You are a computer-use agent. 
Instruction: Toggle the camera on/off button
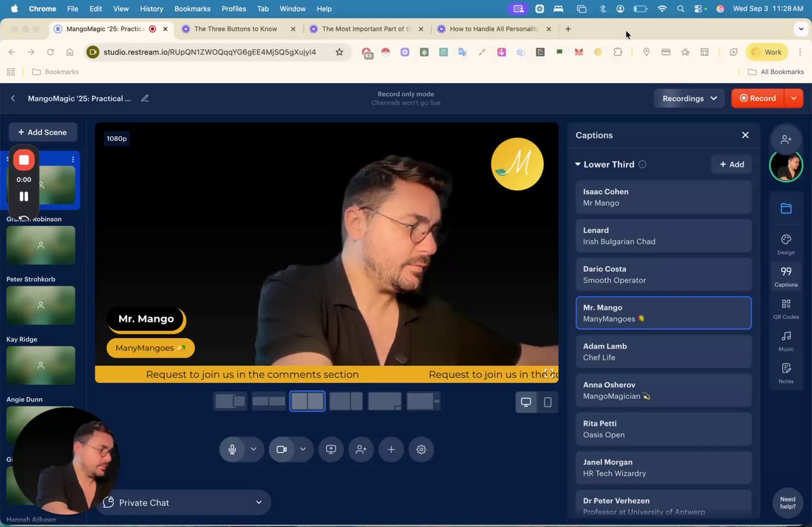(x=282, y=449)
